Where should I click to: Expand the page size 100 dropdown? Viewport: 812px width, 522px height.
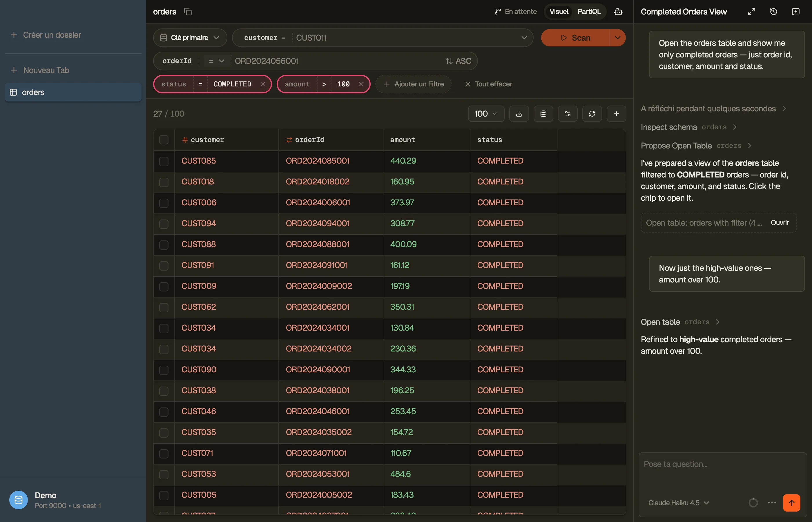[x=486, y=114]
